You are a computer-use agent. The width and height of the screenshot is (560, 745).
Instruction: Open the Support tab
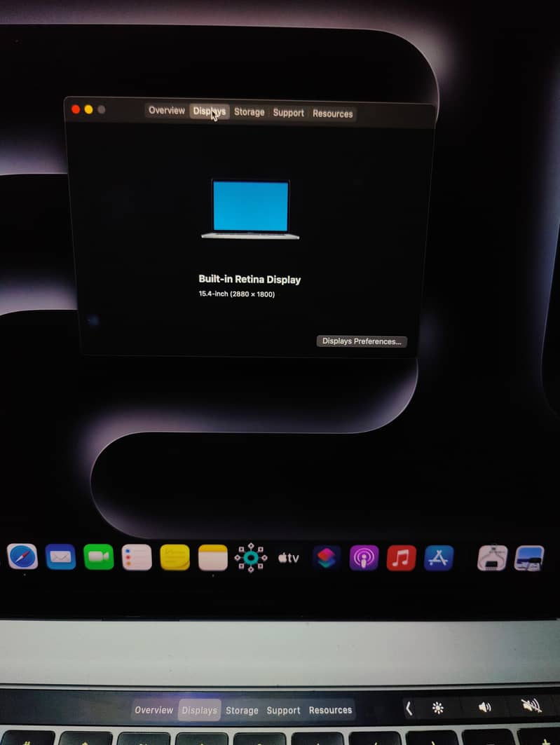(288, 113)
